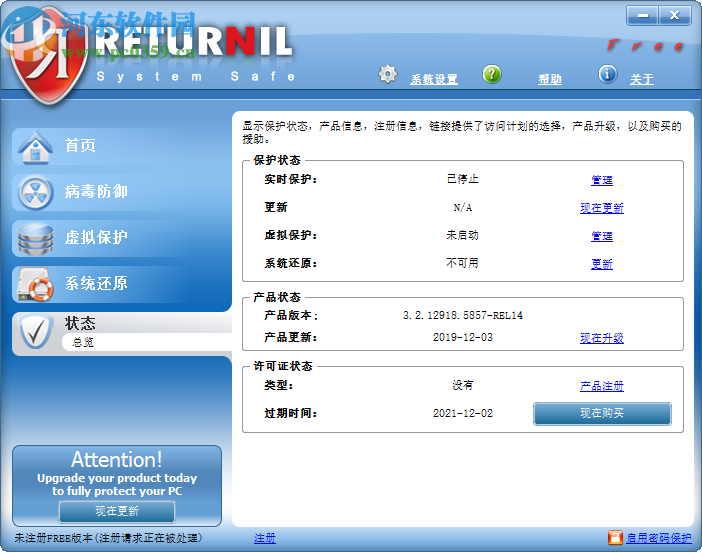The width and height of the screenshot is (702, 552).
Task: Select the 总览 sub-item under 状态
Action: tap(83, 342)
